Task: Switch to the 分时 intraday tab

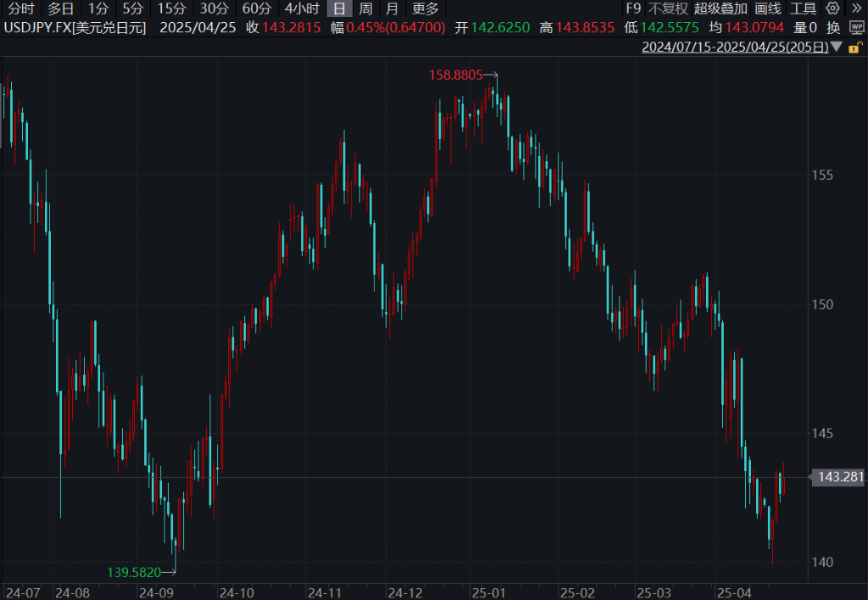Action: pyautogui.click(x=21, y=9)
